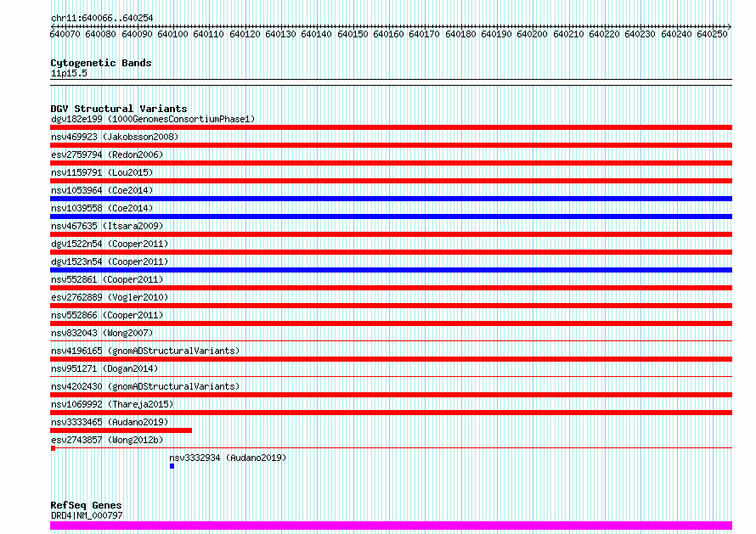Click the Cytogenetic Bands track heading
Screen dimensions: 756x534
pyautogui.click(x=101, y=63)
